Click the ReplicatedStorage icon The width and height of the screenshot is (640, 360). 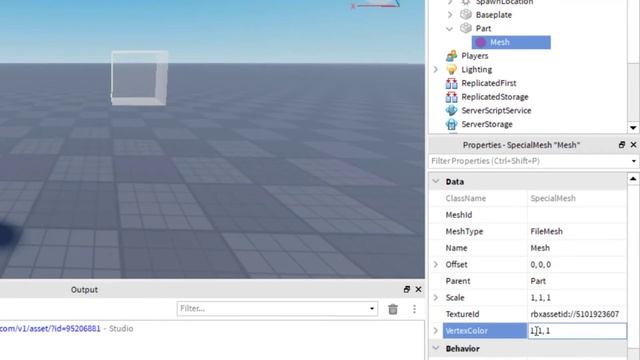451,97
